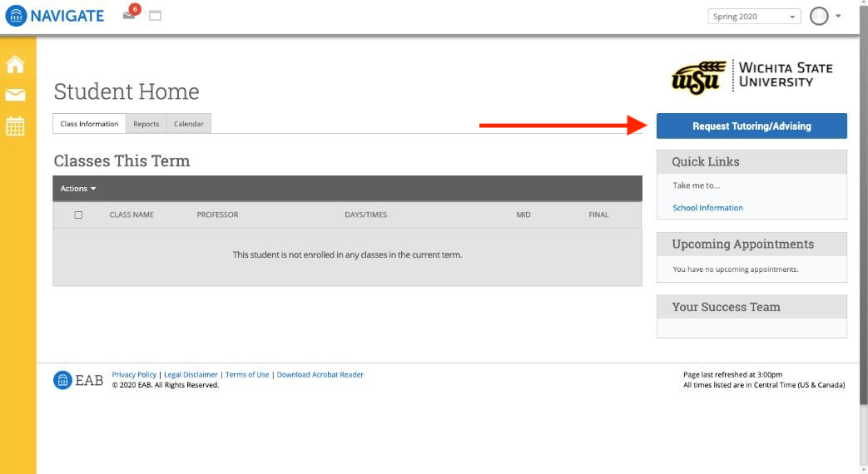The width and height of the screenshot is (868, 474).
Task: Open the Calendar from sidebar grid icon
Action: click(x=15, y=126)
